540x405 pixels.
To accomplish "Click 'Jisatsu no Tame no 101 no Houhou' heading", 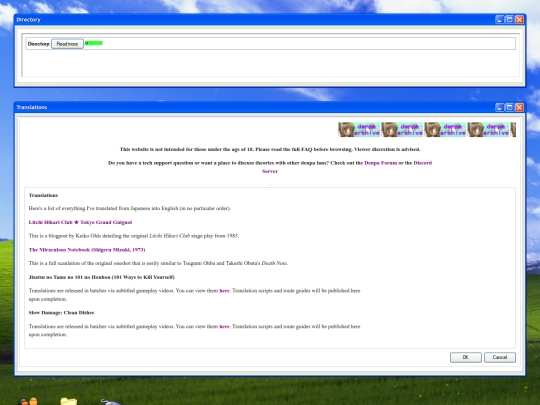I will pyautogui.click(x=102, y=277).
